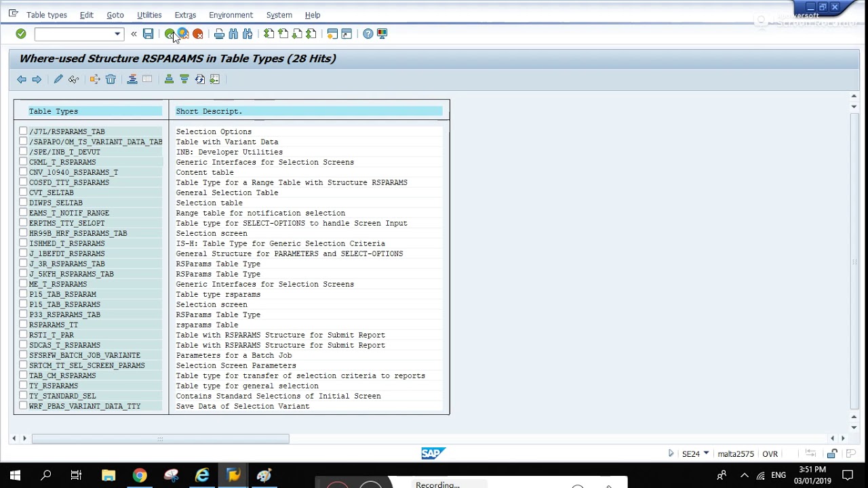Open the Extras menu
Screen dimensions: 868x488
pos(185,15)
